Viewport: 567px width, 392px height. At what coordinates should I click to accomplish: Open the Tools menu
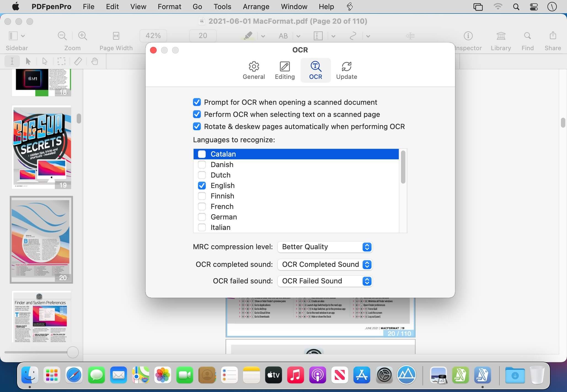pyautogui.click(x=222, y=7)
